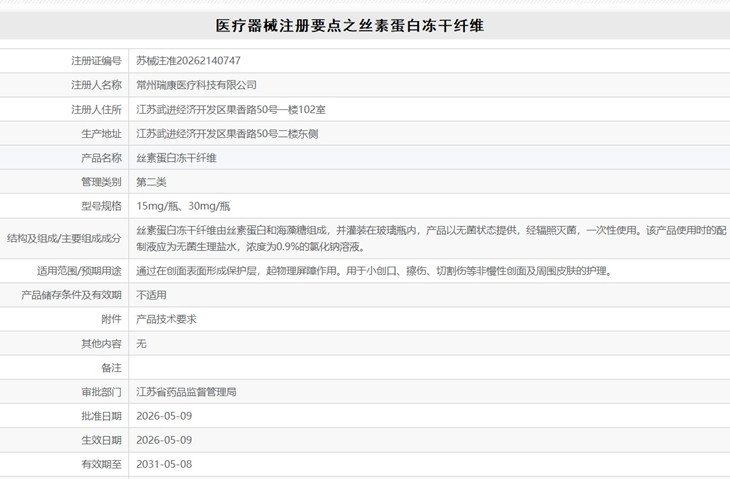Click the 批准日期 label
Screen dimensions: 730x479
pos(101,416)
